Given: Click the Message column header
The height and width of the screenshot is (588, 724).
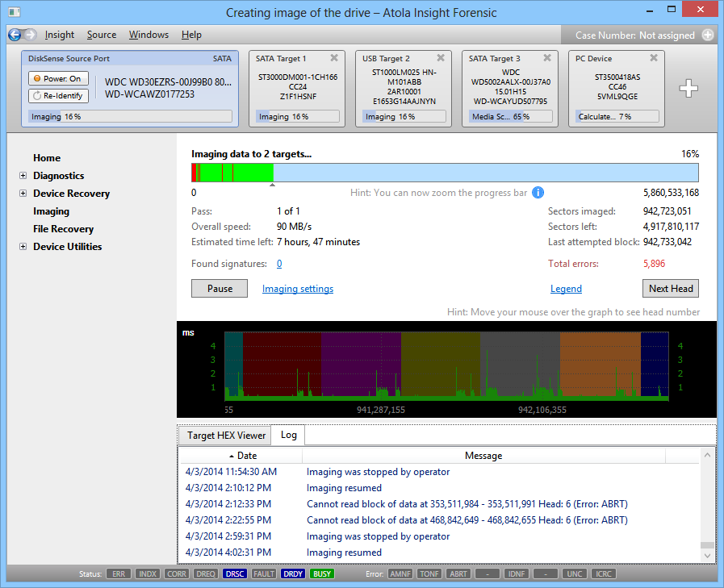Looking at the screenshot, I should click(x=483, y=456).
